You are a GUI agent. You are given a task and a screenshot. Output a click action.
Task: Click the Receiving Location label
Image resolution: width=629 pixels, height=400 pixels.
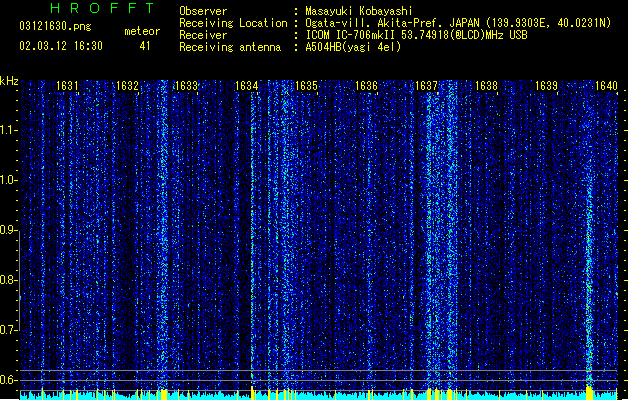[x=233, y=23]
